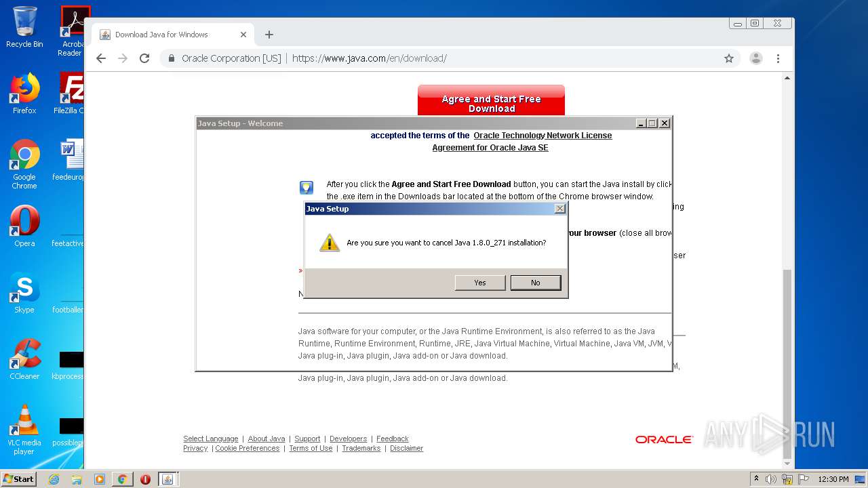Open About Java footer link
868x488 pixels.
click(x=267, y=439)
